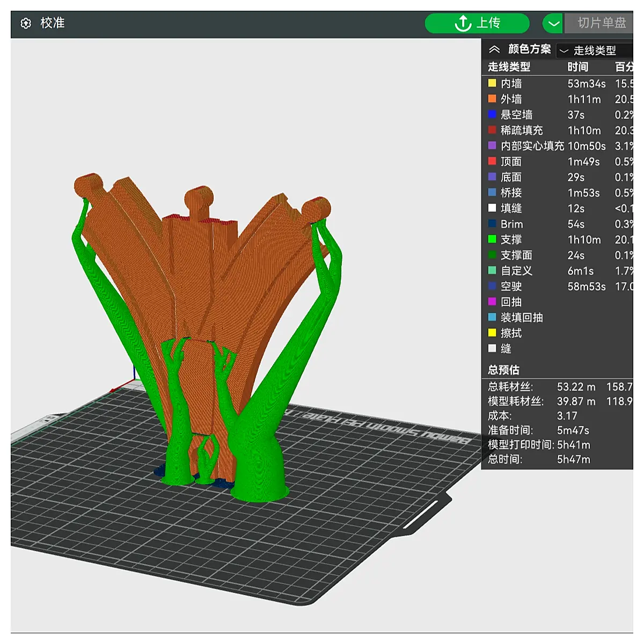Click the 擦拭 yellow swatch

click(492, 333)
